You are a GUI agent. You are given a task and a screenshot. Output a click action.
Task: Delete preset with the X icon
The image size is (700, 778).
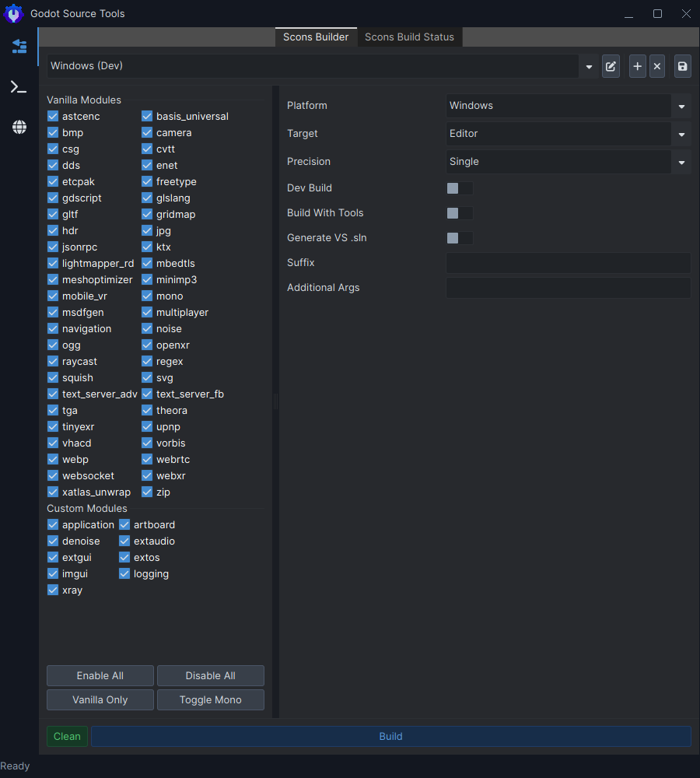point(657,66)
